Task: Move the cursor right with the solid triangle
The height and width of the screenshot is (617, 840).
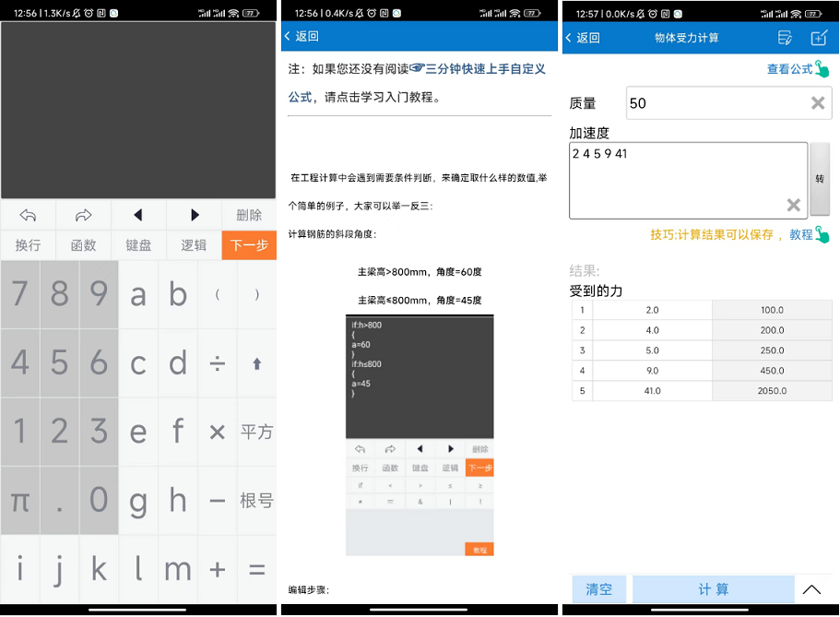Action: [194, 215]
